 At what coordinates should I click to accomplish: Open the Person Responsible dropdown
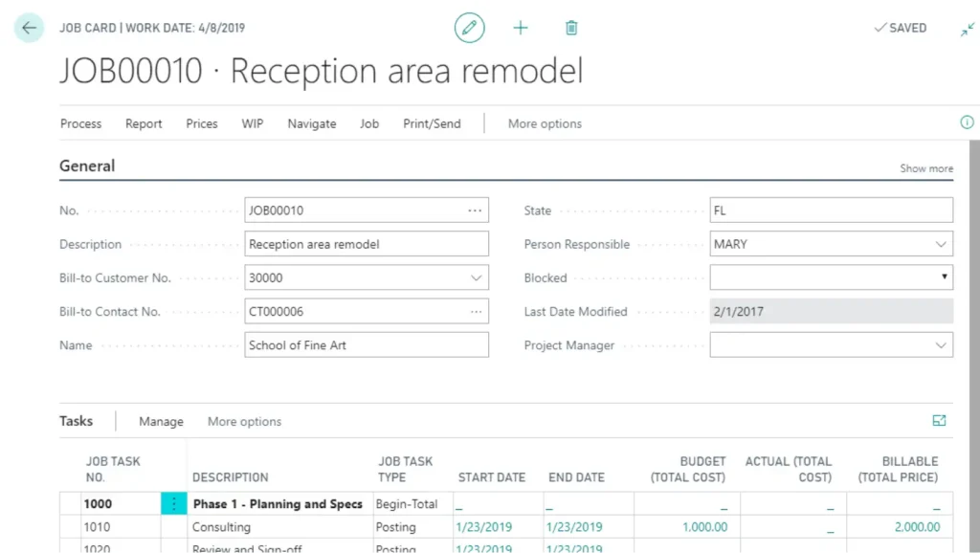pos(940,245)
